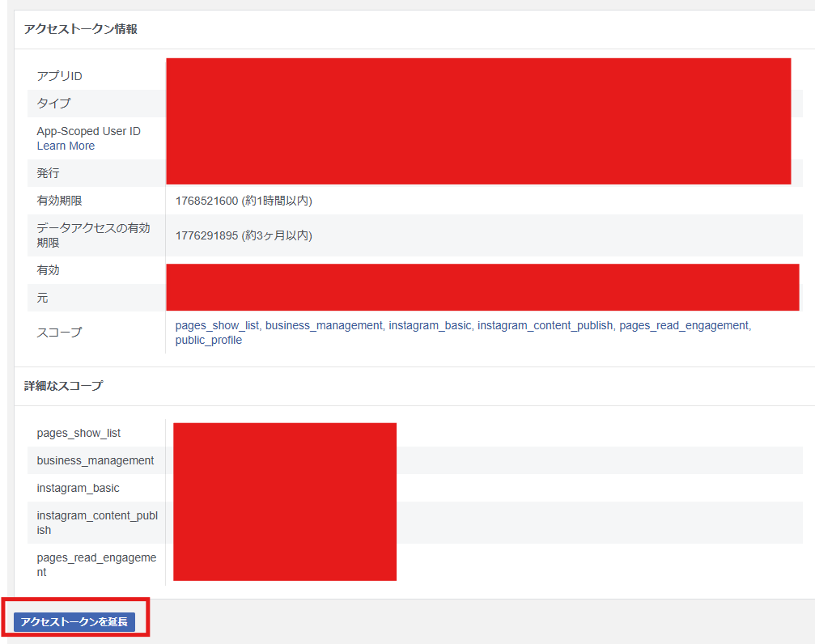Image resolution: width=815 pixels, height=644 pixels.
Task: Select the タイプ row label
Action: point(53,103)
